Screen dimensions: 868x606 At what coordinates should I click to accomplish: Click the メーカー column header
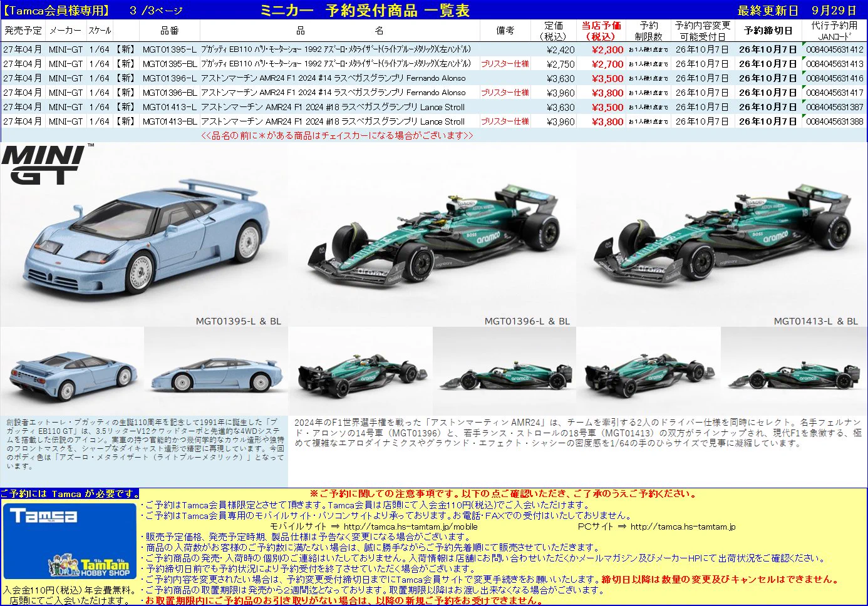point(65,30)
